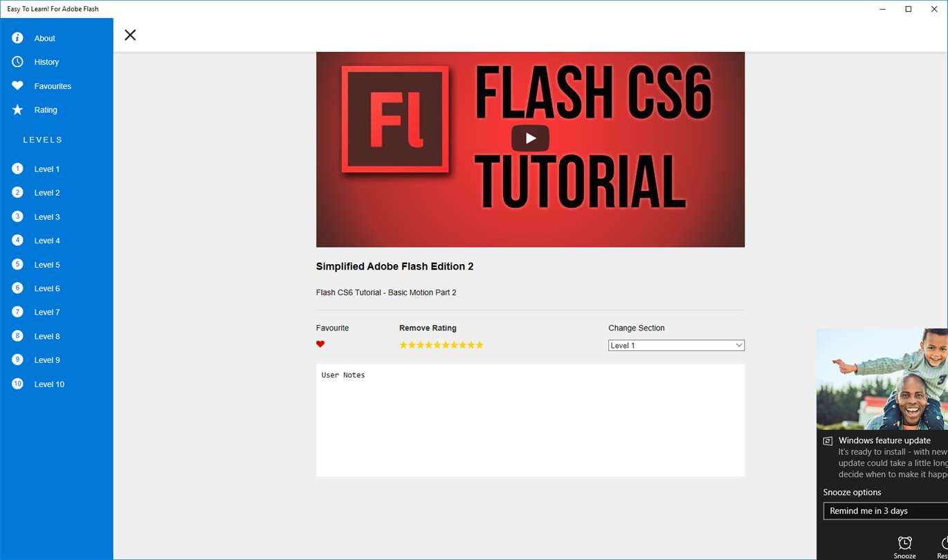Viewport: 948px width, 560px height.
Task: Click the 'Simplified Adobe Flash Edition 2' title
Action: tap(394, 266)
